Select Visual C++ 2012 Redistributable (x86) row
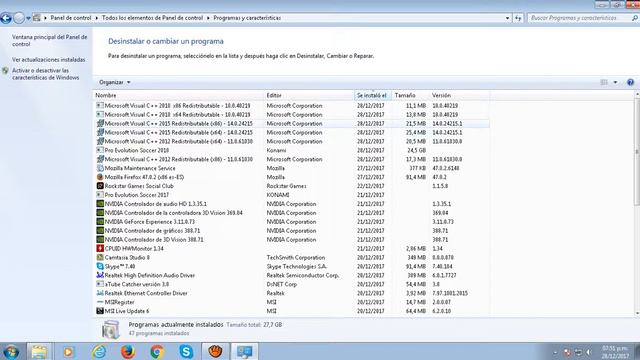Viewport: 640px width, 360px height. (292, 159)
